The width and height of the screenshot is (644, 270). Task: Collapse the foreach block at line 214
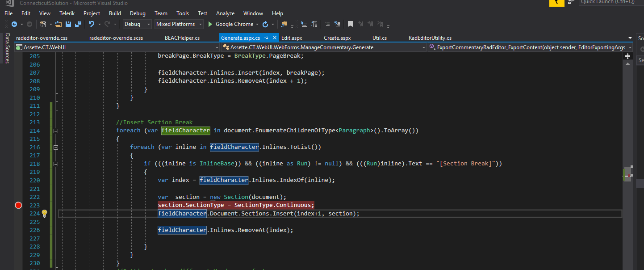click(56, 131)
